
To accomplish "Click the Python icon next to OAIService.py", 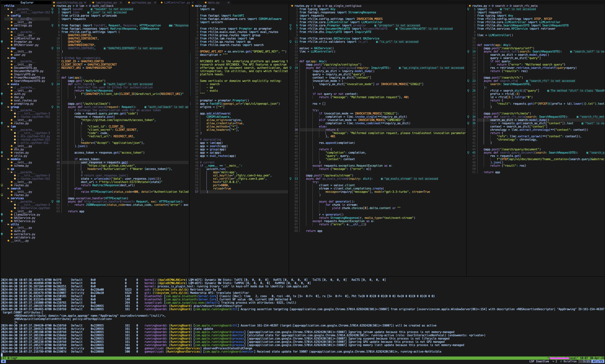I will [12, 218].
